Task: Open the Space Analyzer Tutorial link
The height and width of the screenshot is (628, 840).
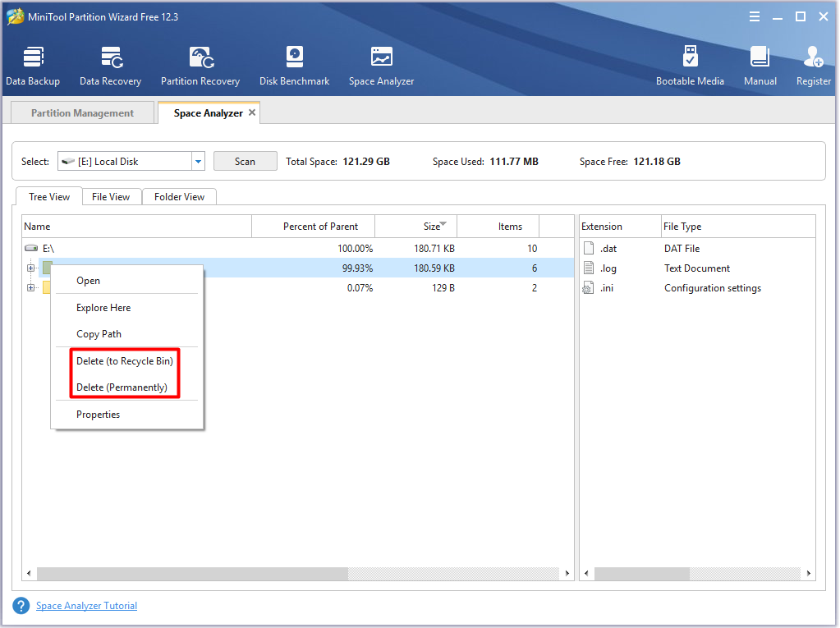Action: 86,606
